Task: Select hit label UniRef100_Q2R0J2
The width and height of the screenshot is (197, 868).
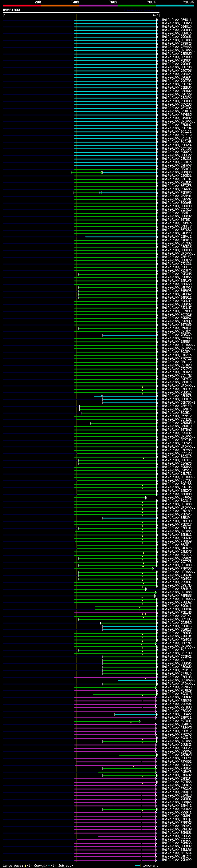Action: pyautogui.click(x=176, y=236)
